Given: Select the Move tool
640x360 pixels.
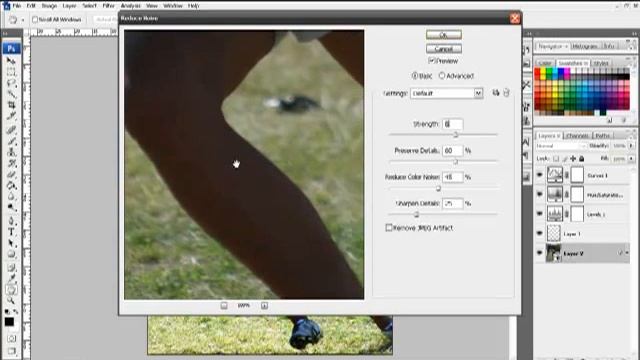Looking at the screenshot, I should coord(11,61).
